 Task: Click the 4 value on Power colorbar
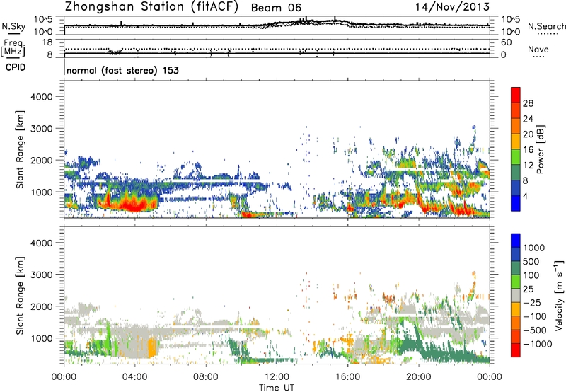(x=525, y=196)
